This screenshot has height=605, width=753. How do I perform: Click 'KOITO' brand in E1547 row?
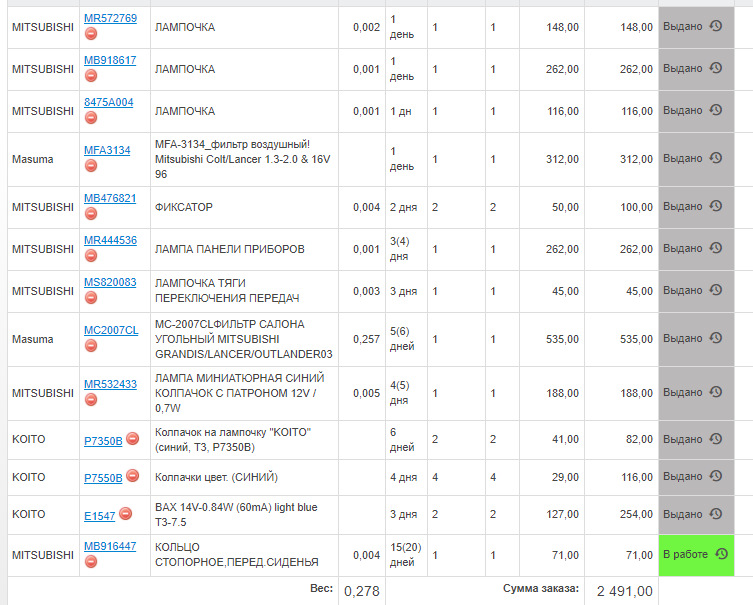(28, 514)
